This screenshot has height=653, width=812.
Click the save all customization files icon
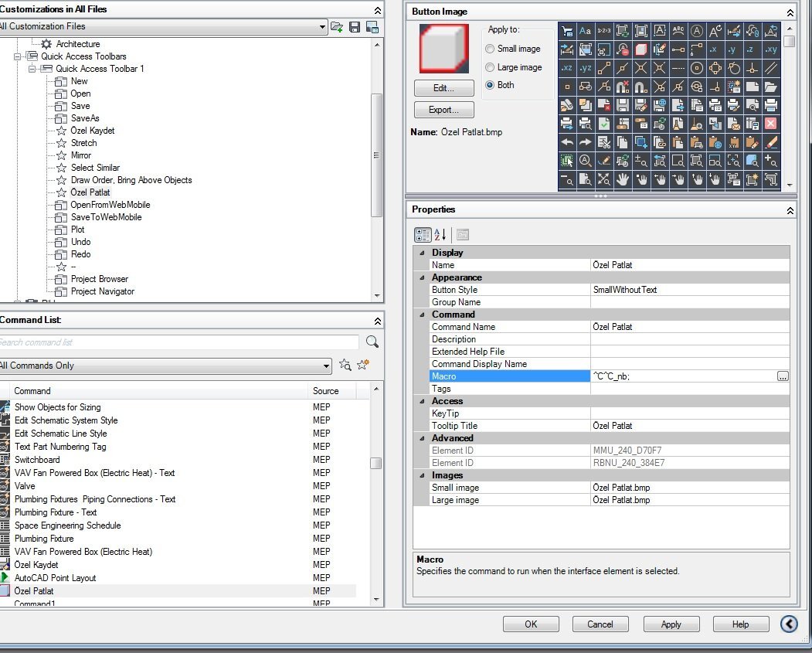[x=355, y=27]
